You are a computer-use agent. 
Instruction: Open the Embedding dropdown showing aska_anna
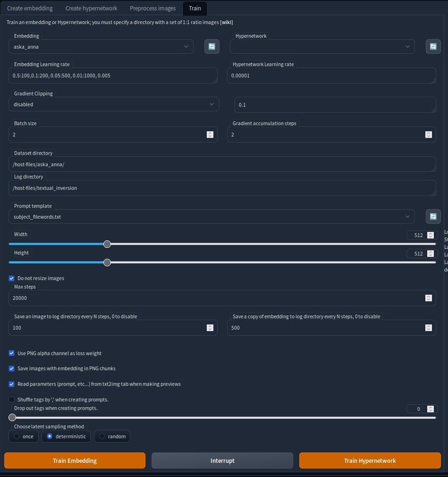101,47
